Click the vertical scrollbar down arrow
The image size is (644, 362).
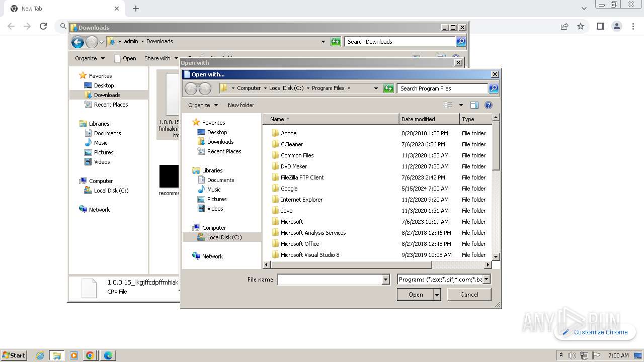pyautogui.click(x=496, y=256)
